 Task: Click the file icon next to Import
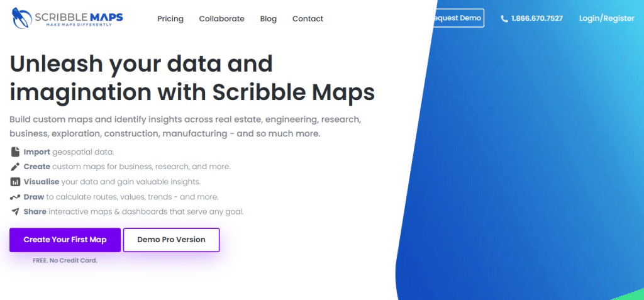15,152
